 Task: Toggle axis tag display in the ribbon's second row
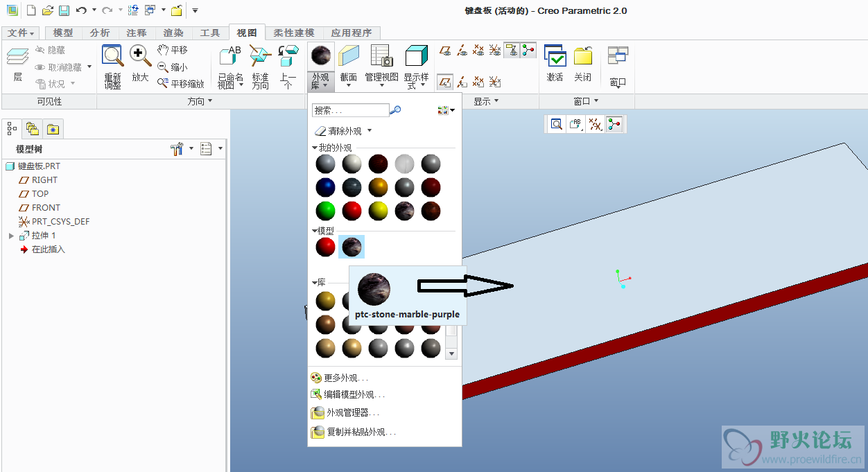tap(462, 82)
